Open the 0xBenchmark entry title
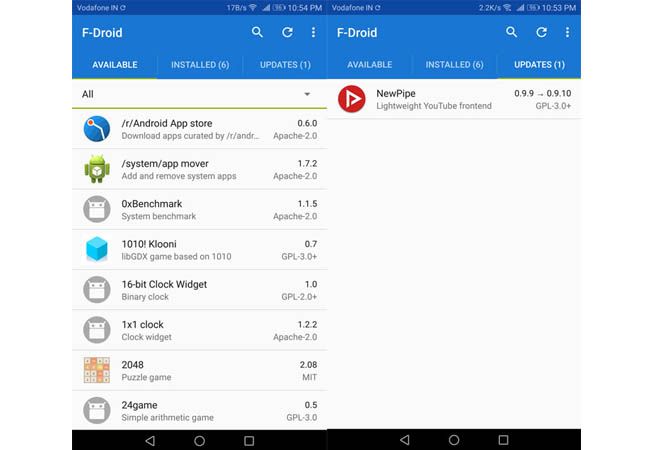The width and height of the screenshot is (650, 450). [x=152, y=203]
